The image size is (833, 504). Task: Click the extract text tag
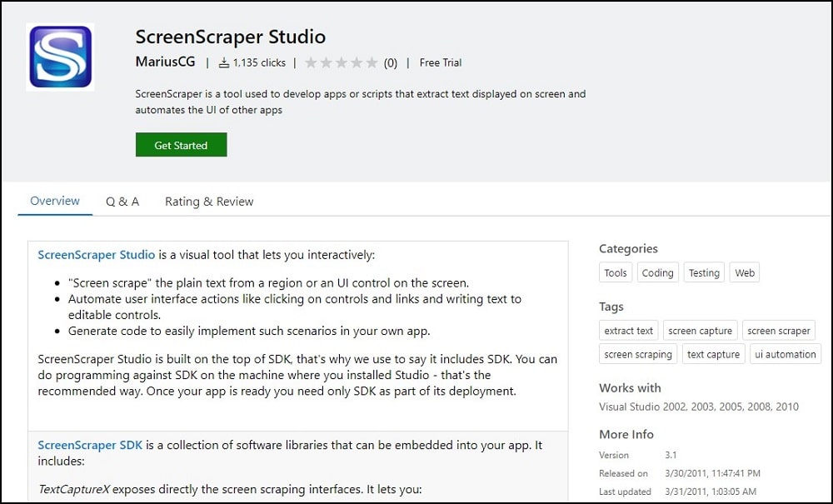(628, 331)
